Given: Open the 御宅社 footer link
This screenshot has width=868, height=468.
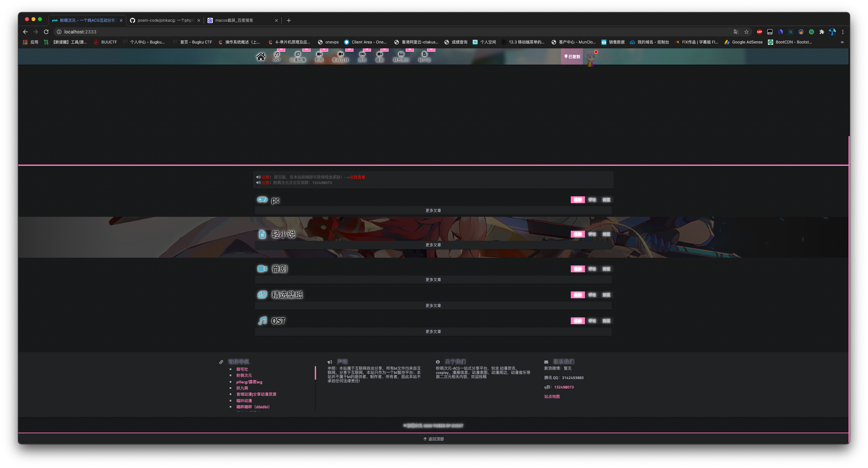Looking at the screenshot, I should click(x=242, y=369).
